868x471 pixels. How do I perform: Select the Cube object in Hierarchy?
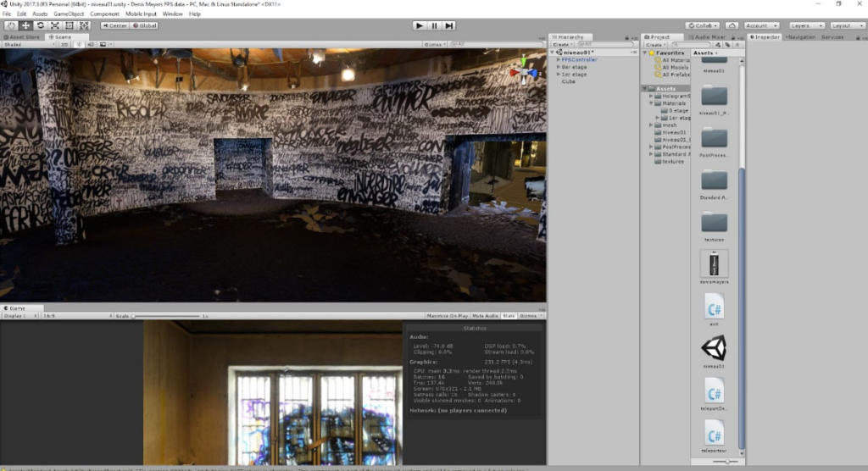tap(568, 81)
